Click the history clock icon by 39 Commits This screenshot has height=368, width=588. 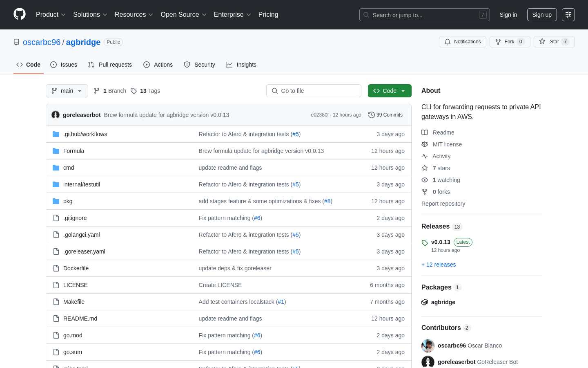[371, 115]
